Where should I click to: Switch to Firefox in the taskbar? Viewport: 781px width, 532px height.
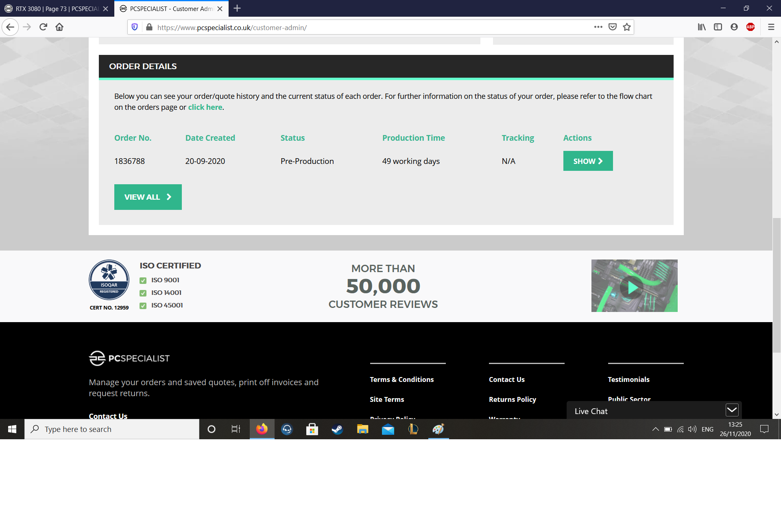pos(262,429)
